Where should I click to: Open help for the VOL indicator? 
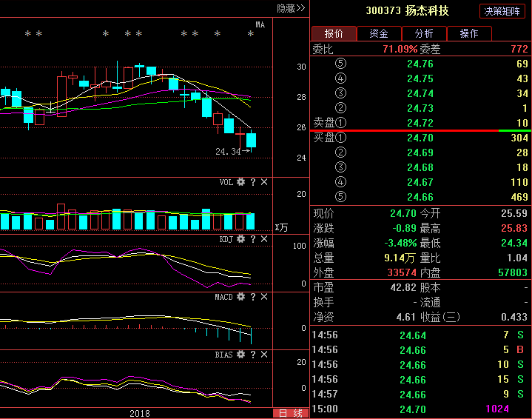click(x=253, y=182)
